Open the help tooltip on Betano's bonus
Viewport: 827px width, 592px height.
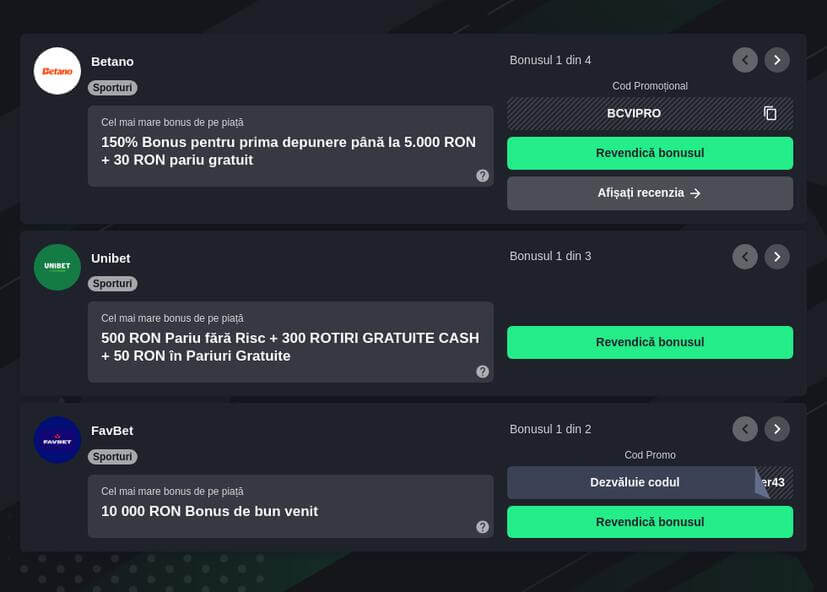(x=482, y=174)
